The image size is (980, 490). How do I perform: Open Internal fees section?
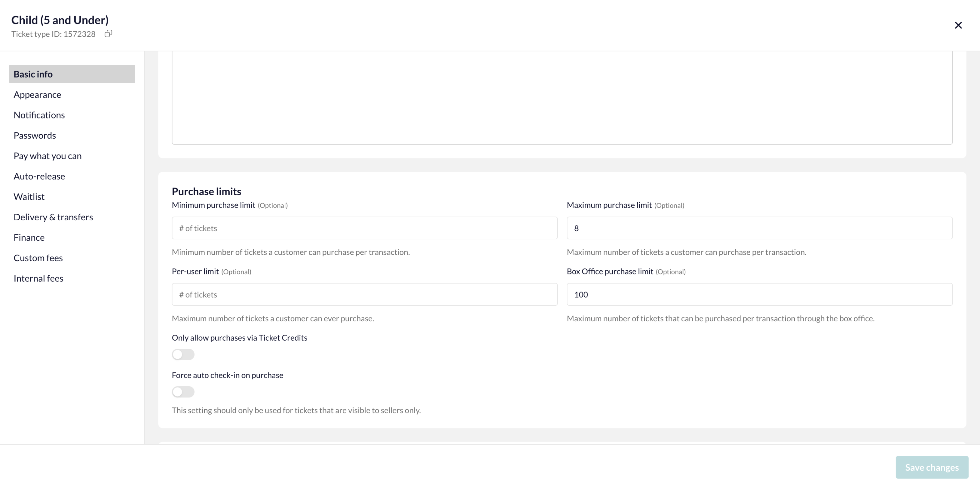click(x=38, y=278)
